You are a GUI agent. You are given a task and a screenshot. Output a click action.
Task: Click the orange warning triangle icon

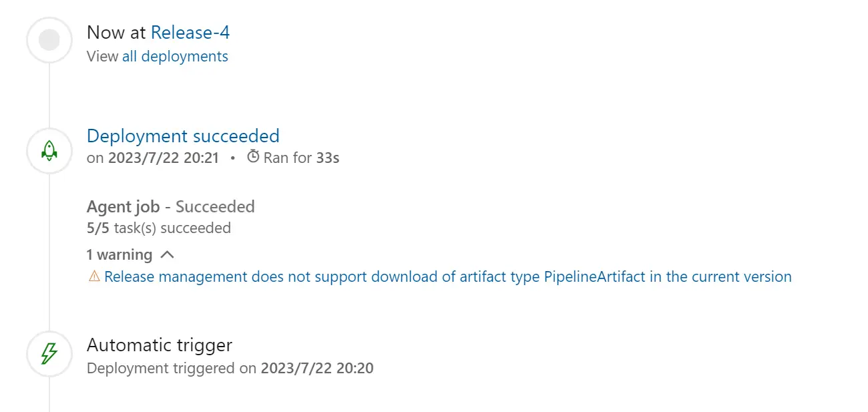pos(94,276)
